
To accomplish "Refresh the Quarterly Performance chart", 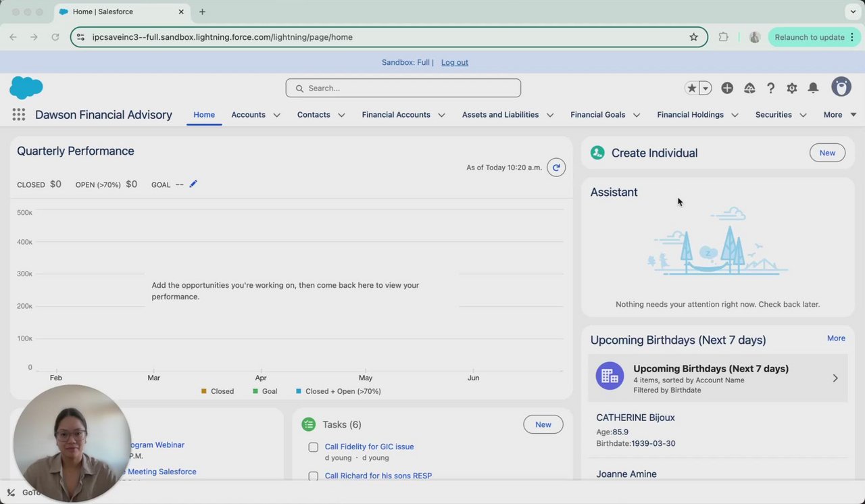I will point(556,168).
